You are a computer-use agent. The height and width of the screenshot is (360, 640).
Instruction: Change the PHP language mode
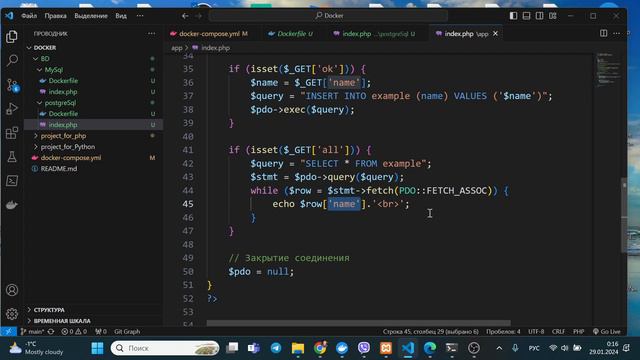point(578,331)
